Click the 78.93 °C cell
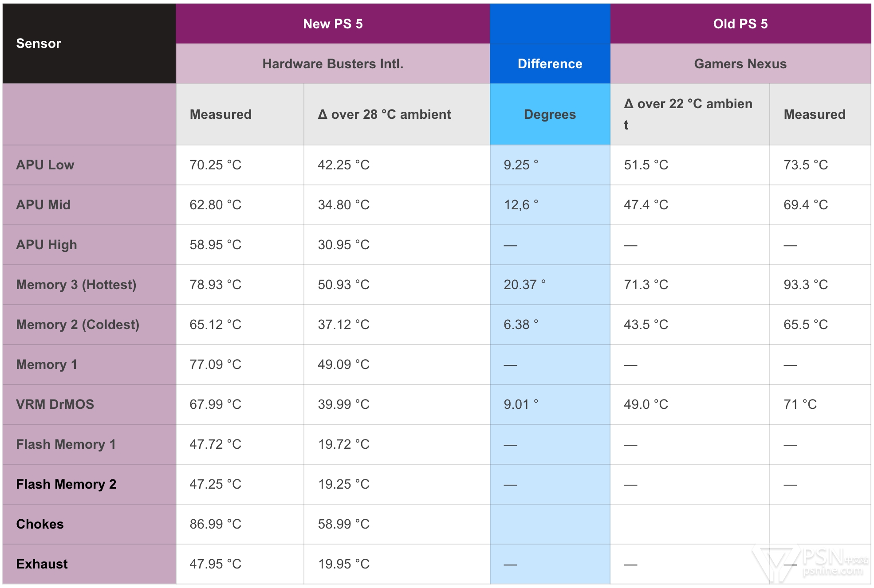This screenshot has height=588, width=874. pyautogui.click(x=240, y=285)
